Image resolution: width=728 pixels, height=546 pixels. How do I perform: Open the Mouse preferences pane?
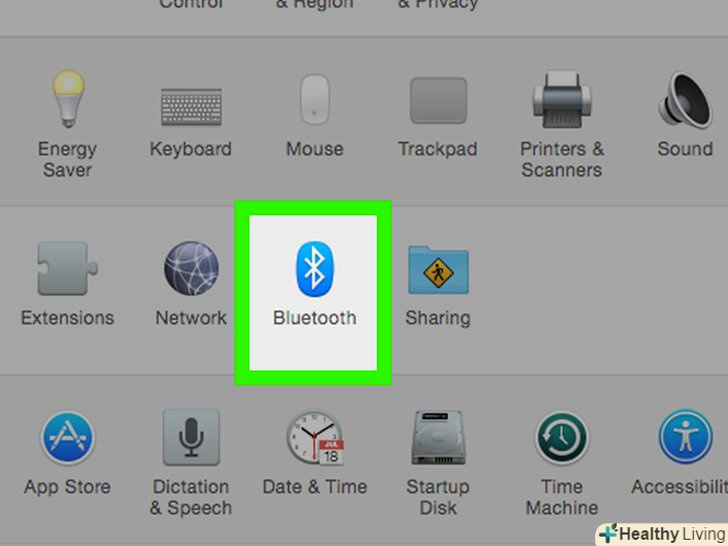tap(315, 99)
